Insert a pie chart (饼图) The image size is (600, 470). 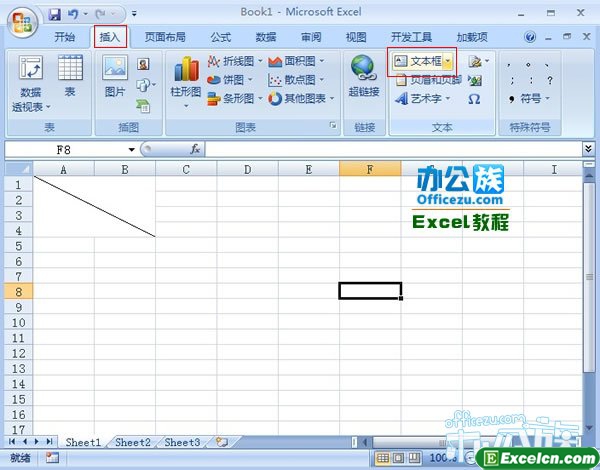tap(230, 80)
